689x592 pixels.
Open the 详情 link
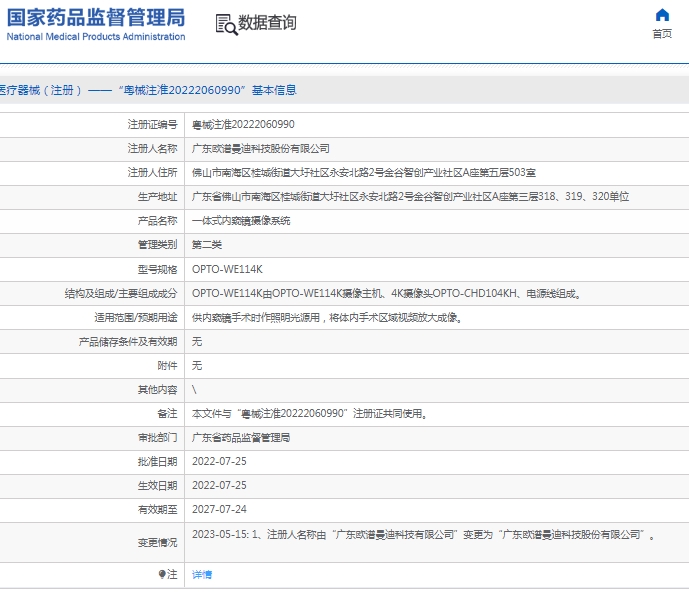pos(202,574)
